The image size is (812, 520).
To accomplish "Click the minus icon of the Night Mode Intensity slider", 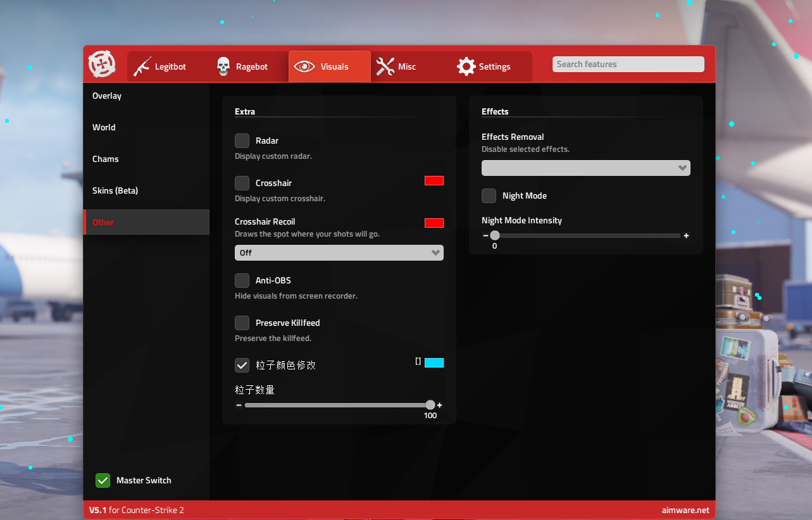I will tap(485, 236).
